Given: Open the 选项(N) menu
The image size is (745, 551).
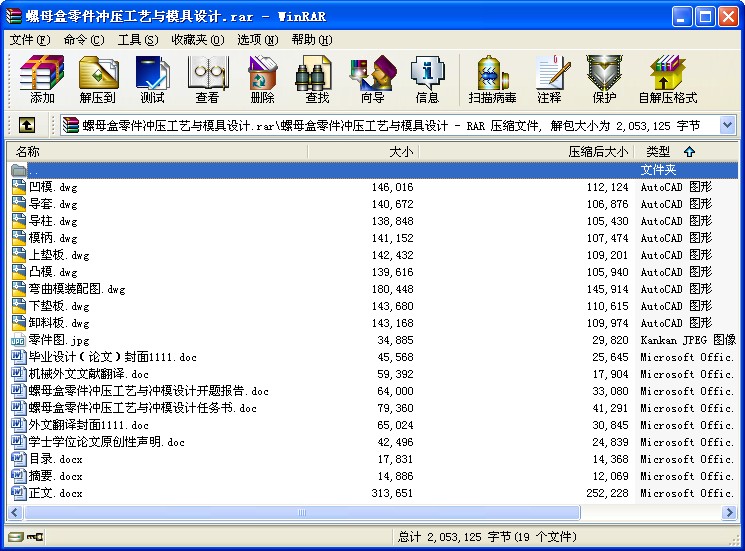Looking at the screenshot, I should [257, 40].
